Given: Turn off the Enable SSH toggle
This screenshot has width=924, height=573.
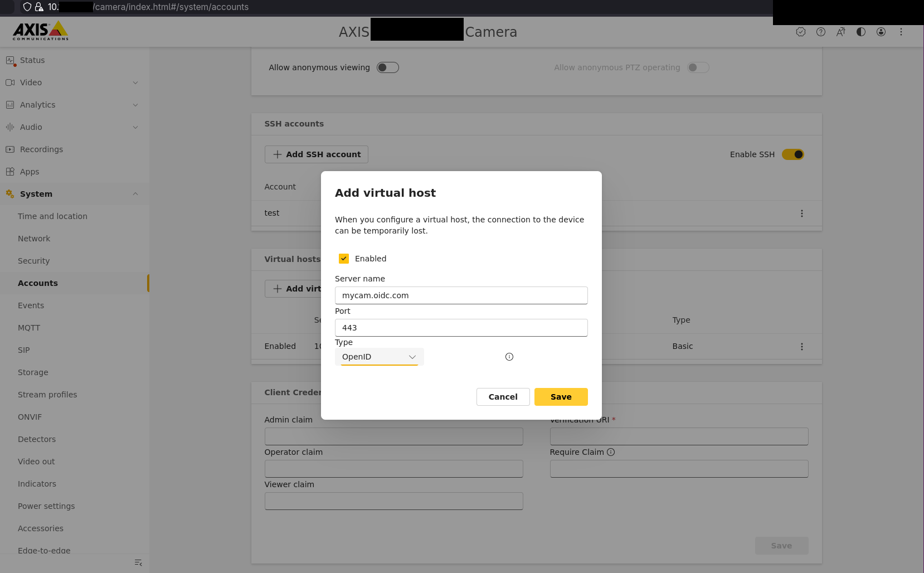Looking at the screenshot, I should tap(793, 154).
